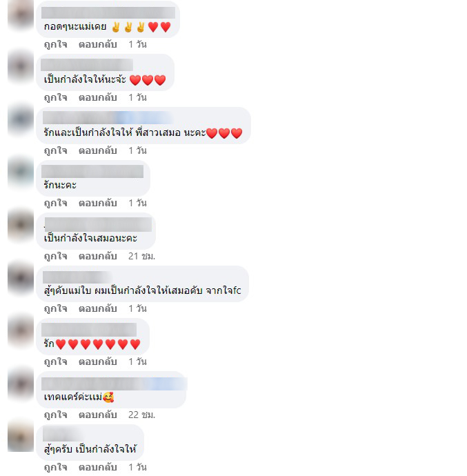This screenshot has width=467, height=476.
Task: Like the comment "รักนะคะ"
Action: click(x=56, y=203)
